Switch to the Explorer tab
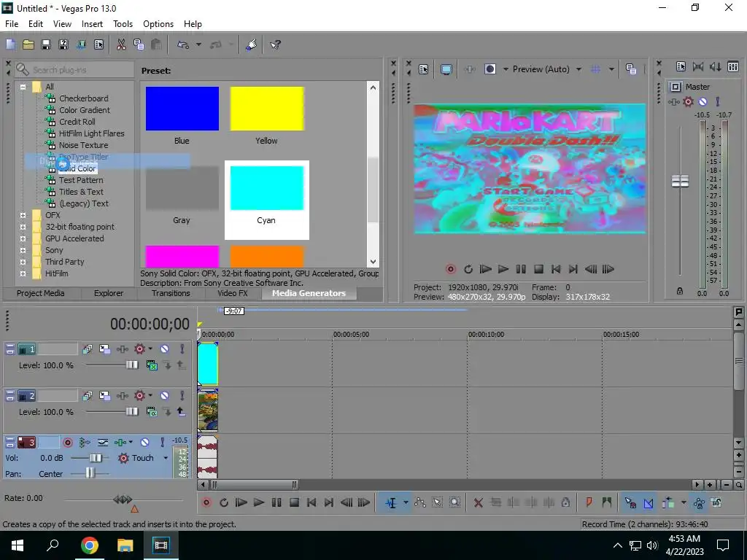Image resolution: width=747 pixels, height=560 pixels. (x=109, y=293)
